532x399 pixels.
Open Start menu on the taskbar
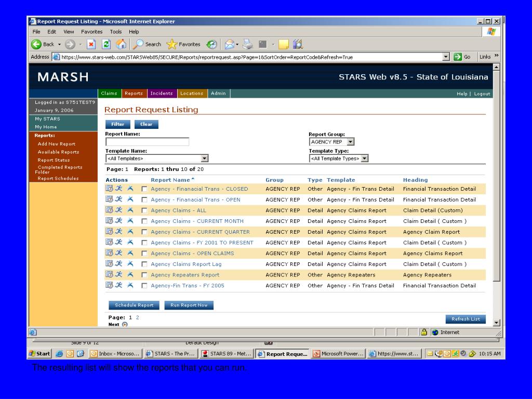pyautogui.click(x=39, y=353)
